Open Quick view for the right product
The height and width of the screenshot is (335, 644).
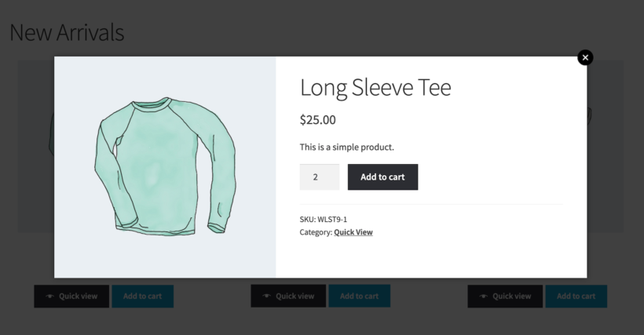tap(505, 297)
